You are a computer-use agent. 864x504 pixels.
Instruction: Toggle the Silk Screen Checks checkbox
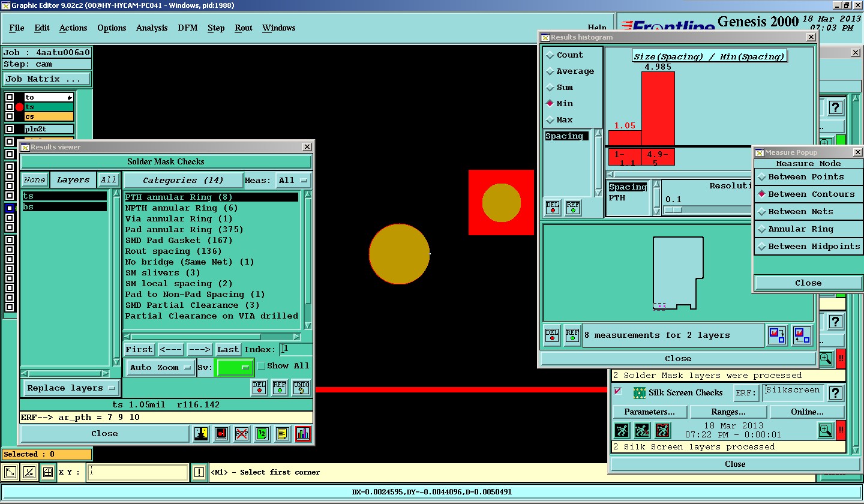[x=618, y=391]
